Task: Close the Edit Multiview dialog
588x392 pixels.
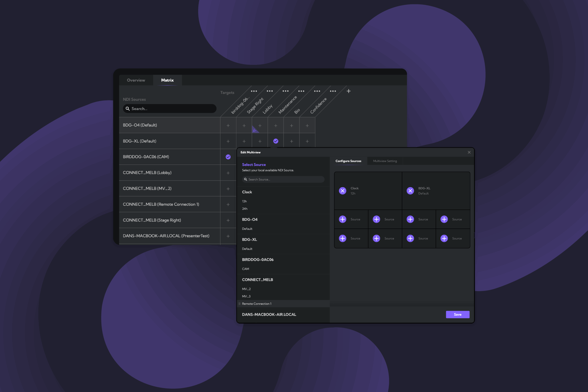Action: [x=469, y=152]
